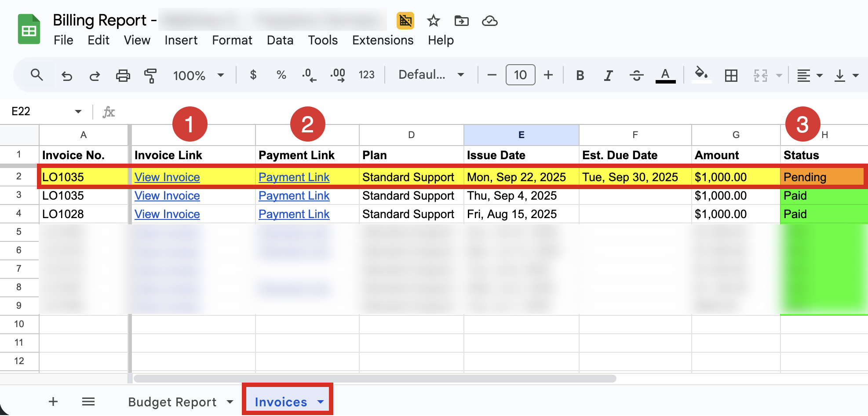Print the spreadsheet using printer icon
This screenshot has height=416, width=868.
pyautogui.click(x=123, y=76)
